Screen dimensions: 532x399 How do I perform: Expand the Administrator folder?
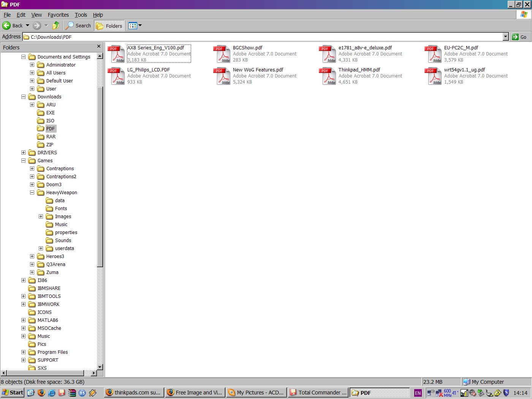coord(32,65)
